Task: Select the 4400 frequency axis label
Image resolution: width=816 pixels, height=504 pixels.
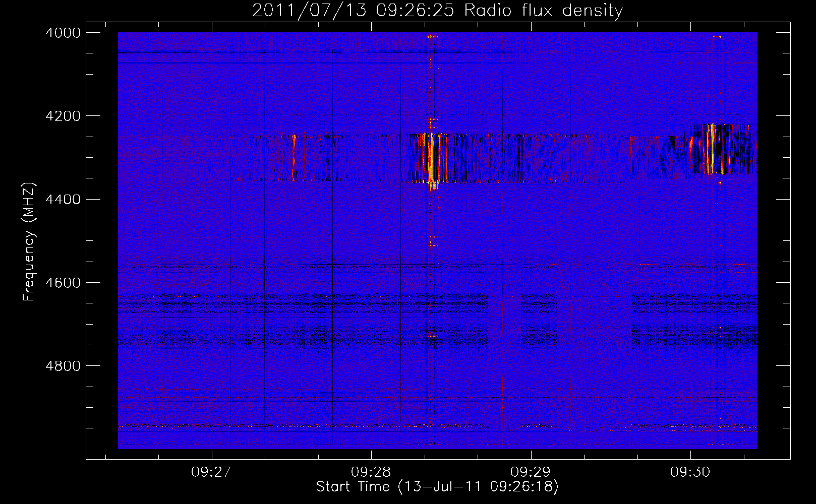Action: (x=63, y=199)
